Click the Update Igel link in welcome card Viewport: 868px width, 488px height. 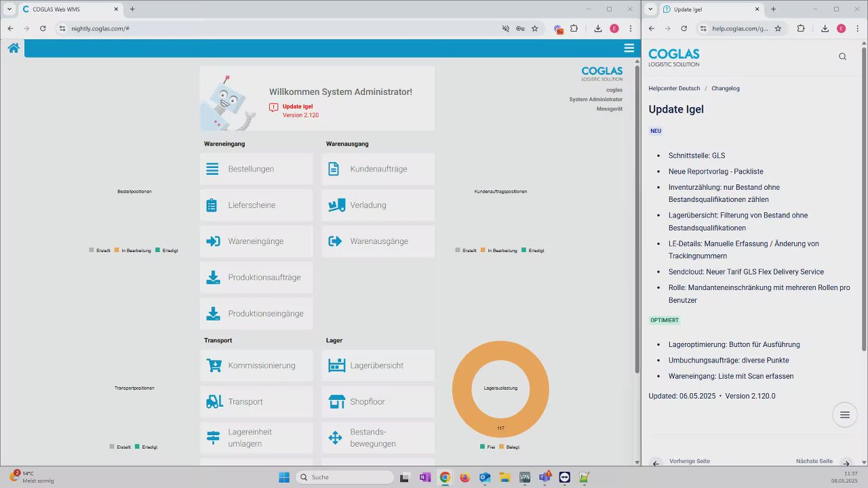tap(298, 106)
